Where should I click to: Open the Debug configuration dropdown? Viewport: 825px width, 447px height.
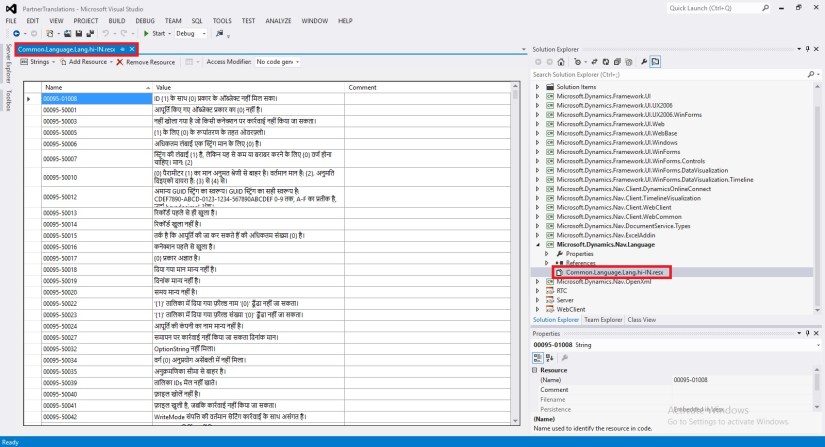(x=188, y=33)
